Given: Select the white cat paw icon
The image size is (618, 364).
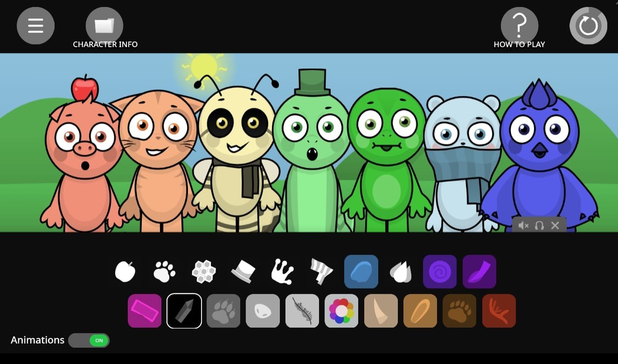Looking at the screenshot, I should tap(164, 272).
